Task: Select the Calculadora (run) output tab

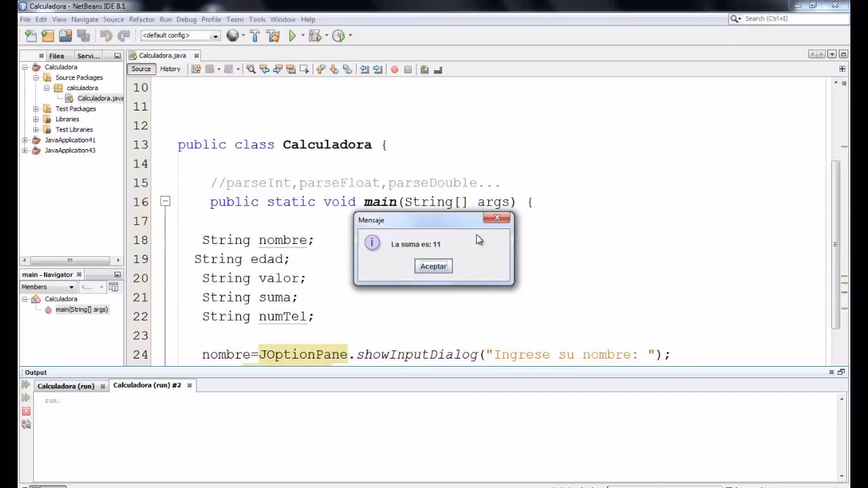Action: click(66, 386)
